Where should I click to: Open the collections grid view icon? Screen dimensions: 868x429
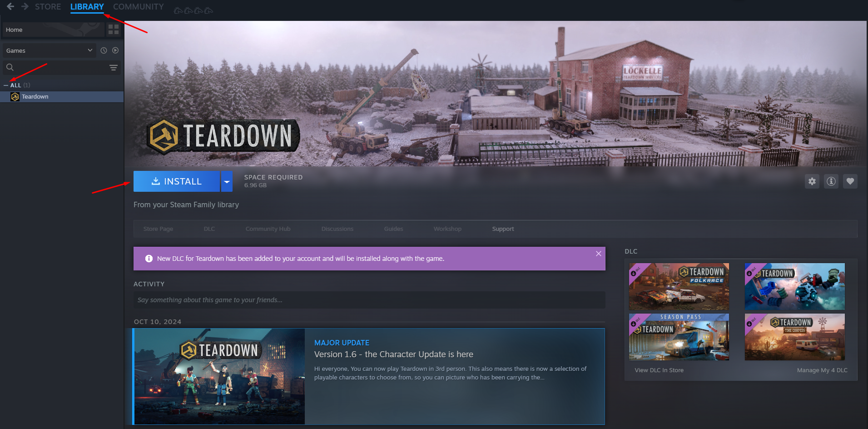coord(113,30)
